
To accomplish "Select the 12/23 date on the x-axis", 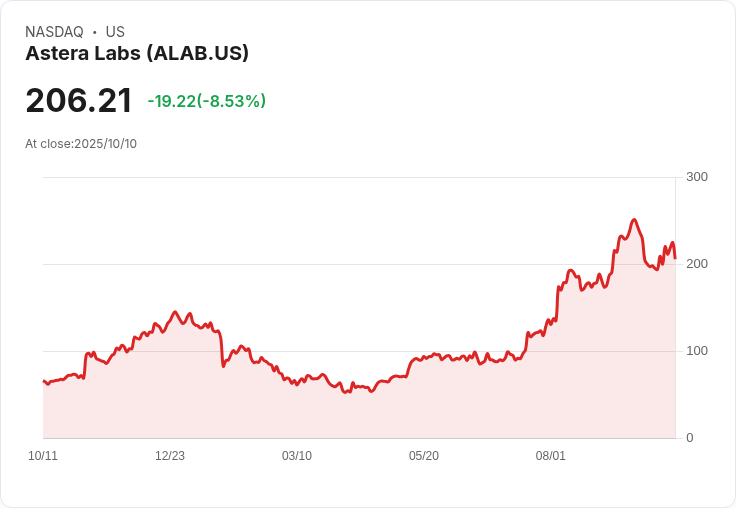I will coord(170,456).
